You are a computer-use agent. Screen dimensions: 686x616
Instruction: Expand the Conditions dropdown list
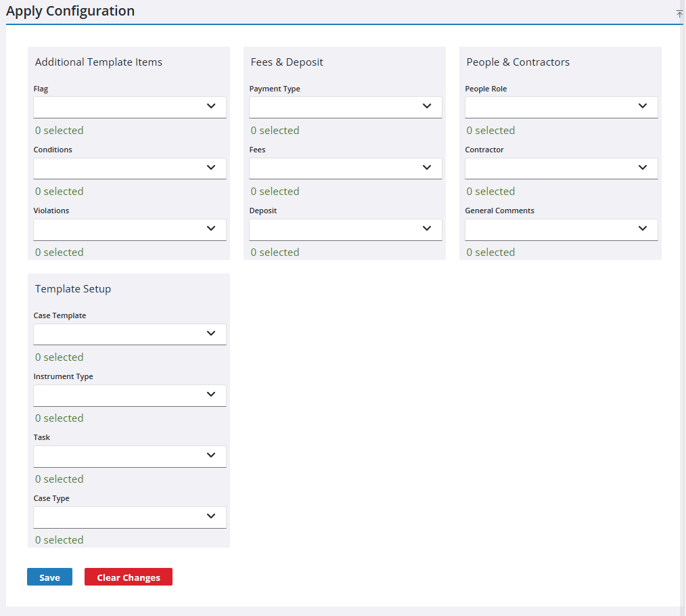point(129,168)
